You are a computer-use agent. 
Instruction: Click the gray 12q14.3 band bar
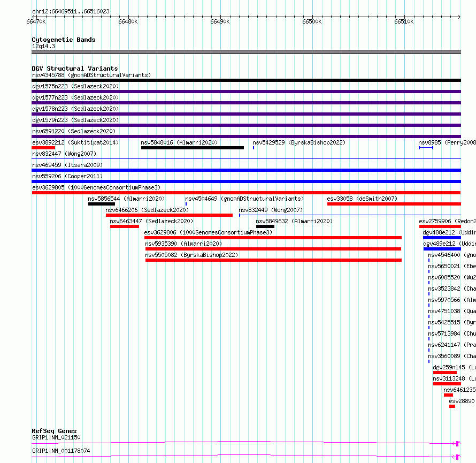[x=246, y=52]
